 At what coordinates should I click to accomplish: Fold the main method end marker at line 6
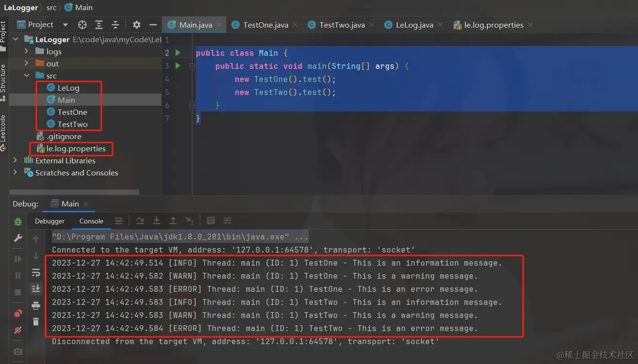tap(192, 105)
